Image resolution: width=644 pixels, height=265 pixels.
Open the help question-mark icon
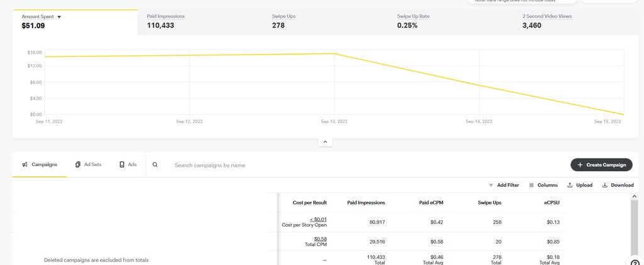point(635,262)
